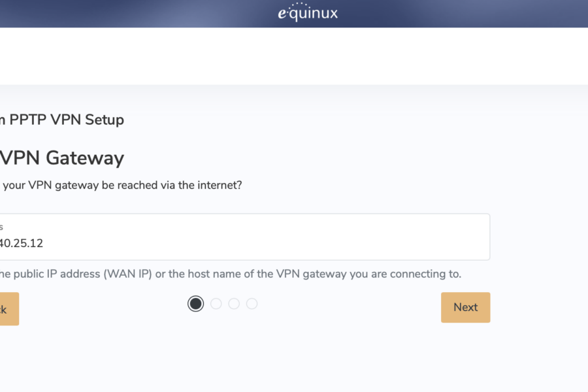
Task: Click the small label above the address value
Action: [1, 227]
